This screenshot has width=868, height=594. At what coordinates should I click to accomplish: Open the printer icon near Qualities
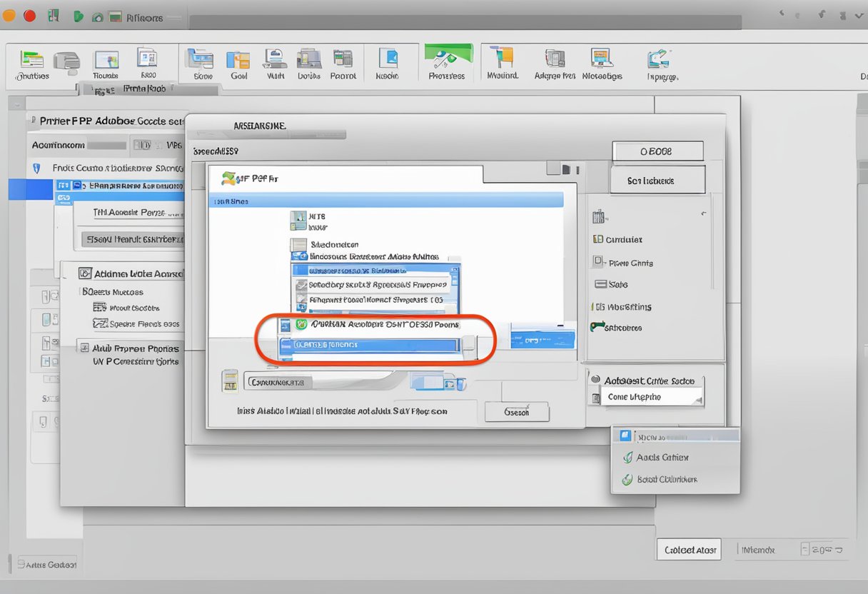pos(67,61)
